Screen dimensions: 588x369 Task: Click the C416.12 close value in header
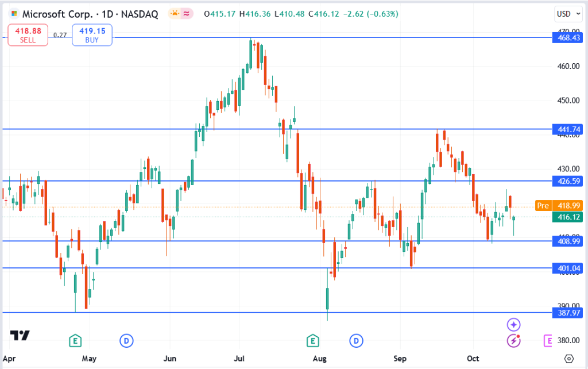pos(324,14)
